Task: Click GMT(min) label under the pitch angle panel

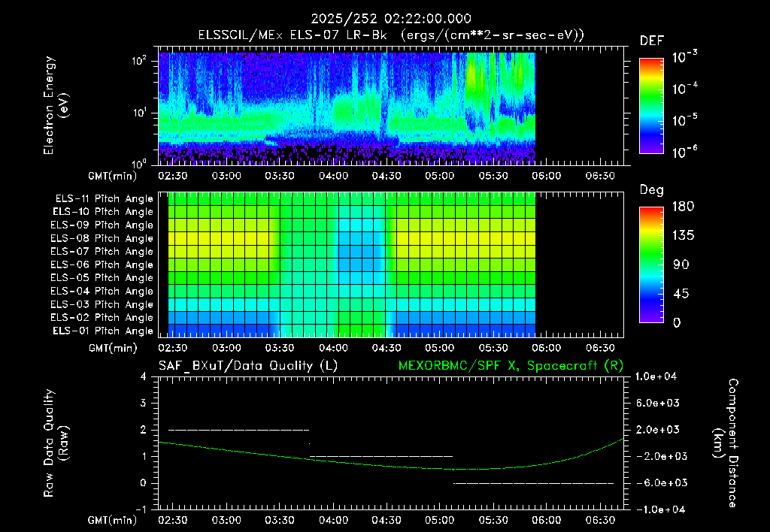Action: point(113,348)
